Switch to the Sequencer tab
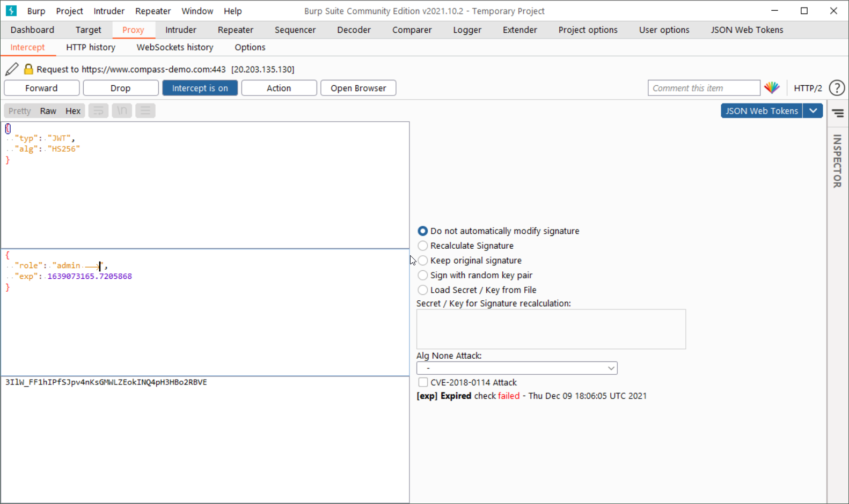 pyautogui.click(x=295, y=30)
